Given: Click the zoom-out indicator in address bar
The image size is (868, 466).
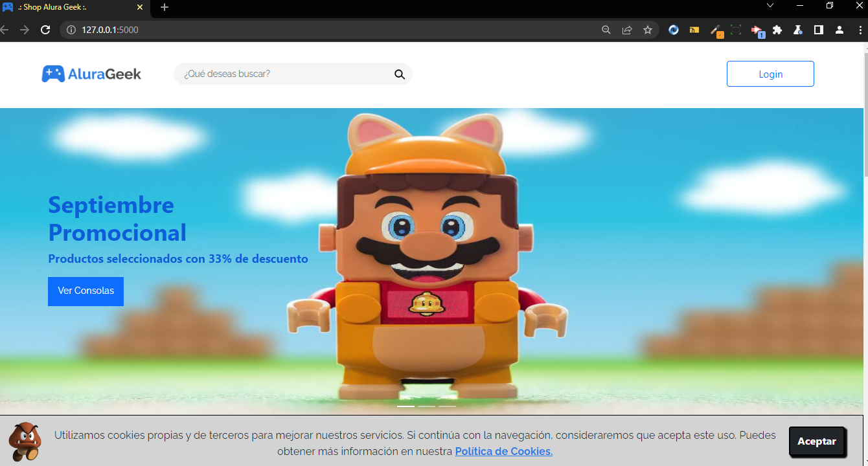Looking at the screenshot, I should pyautogui.click(x=606, y=30).
